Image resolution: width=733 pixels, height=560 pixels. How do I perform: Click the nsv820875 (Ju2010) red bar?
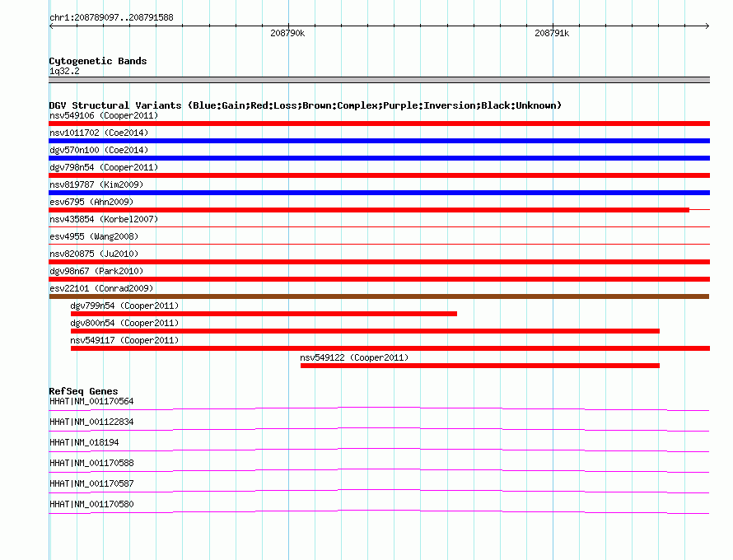pyautogui.click(x=379, y=262)
